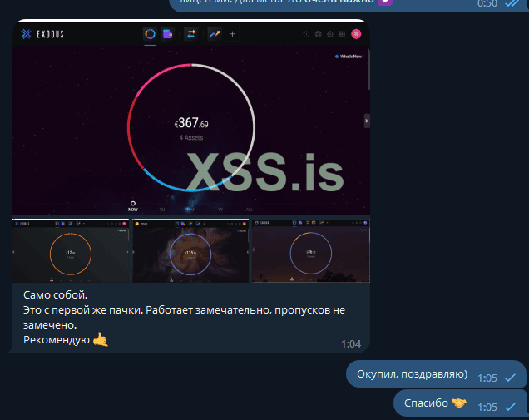Select the Portfolio ring icon in Exodus header
The height and width of the screenshot is (420, 529).
150,34
